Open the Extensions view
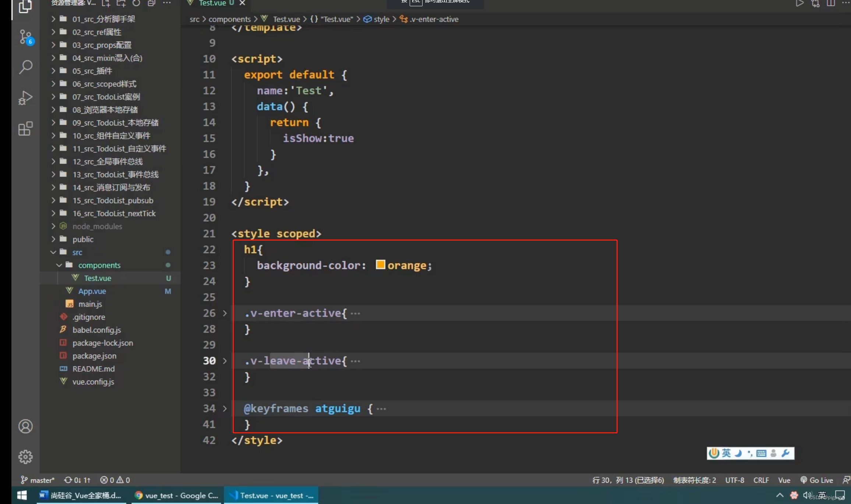 click(25, 128)
